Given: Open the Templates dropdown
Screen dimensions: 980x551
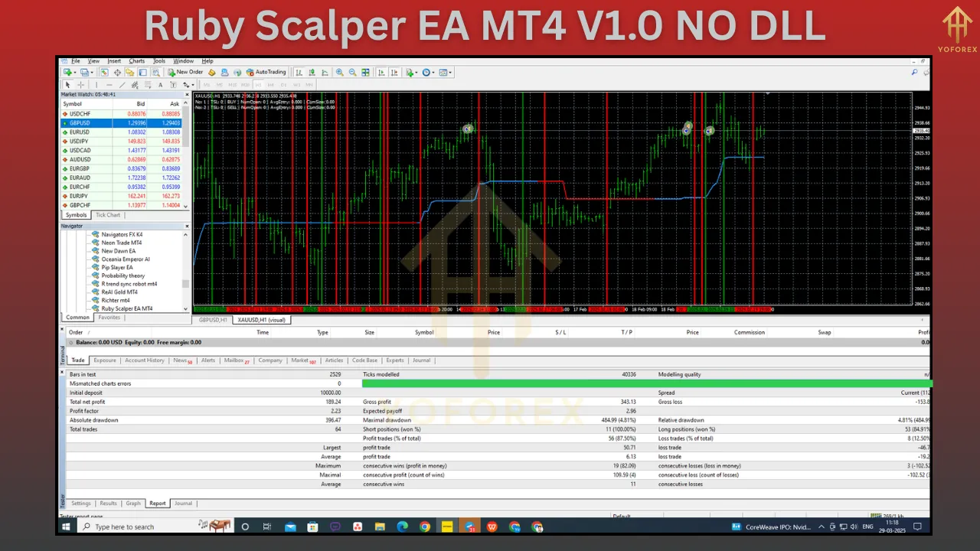Looking at the screenshot, I should click(445, 72).
